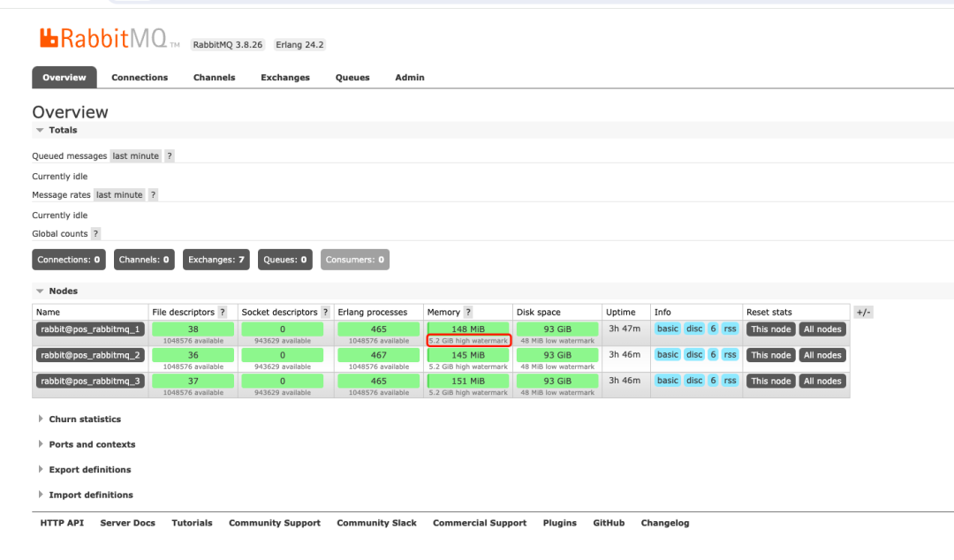Open the Queues tab

pyautogui.click(x=352, y=78)
